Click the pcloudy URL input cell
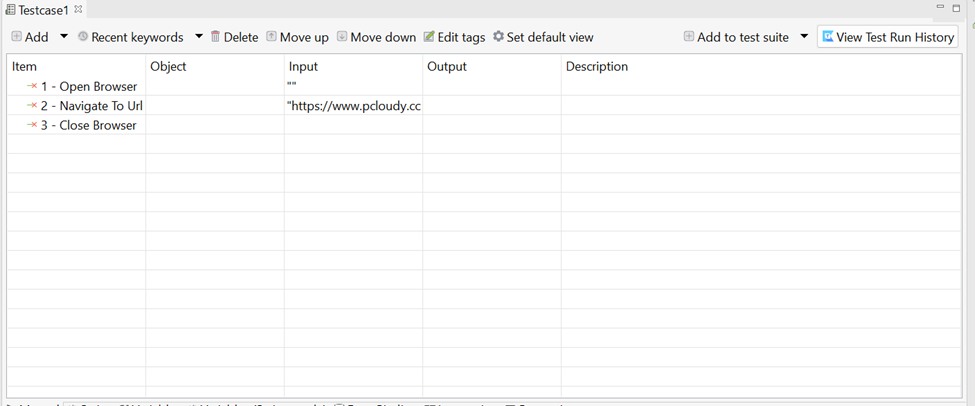Image resolution: width=975 pixels, height=406 pixels. 353,106
